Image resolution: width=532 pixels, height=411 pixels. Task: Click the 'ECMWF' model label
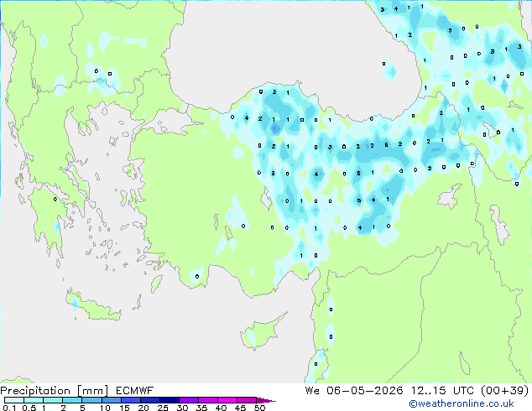coord(135,391)
